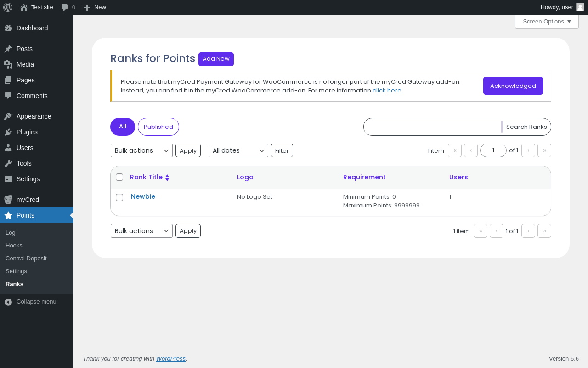Open the Newbie rank link
Viewport: 588px width, 368px height.
coord(143,196)
